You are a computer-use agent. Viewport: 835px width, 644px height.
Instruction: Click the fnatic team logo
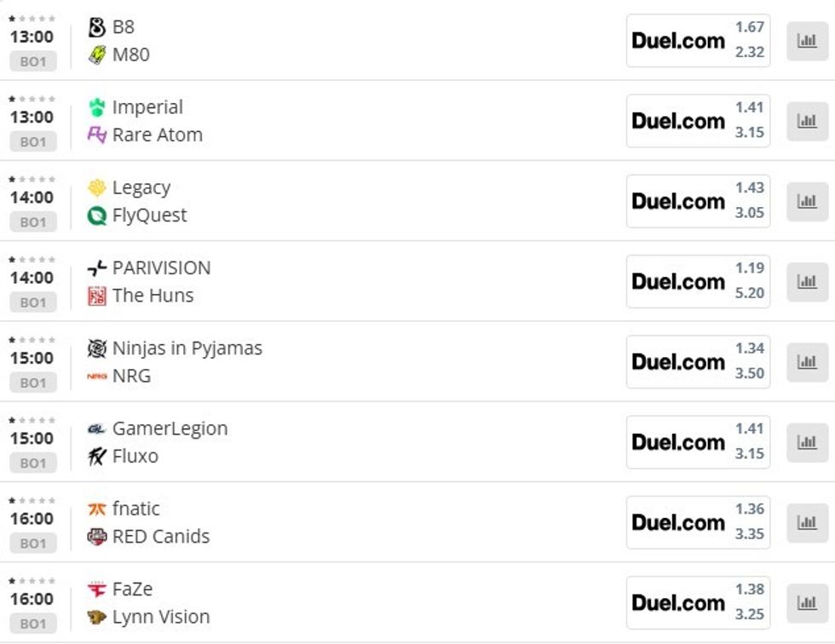pos(97,509)
